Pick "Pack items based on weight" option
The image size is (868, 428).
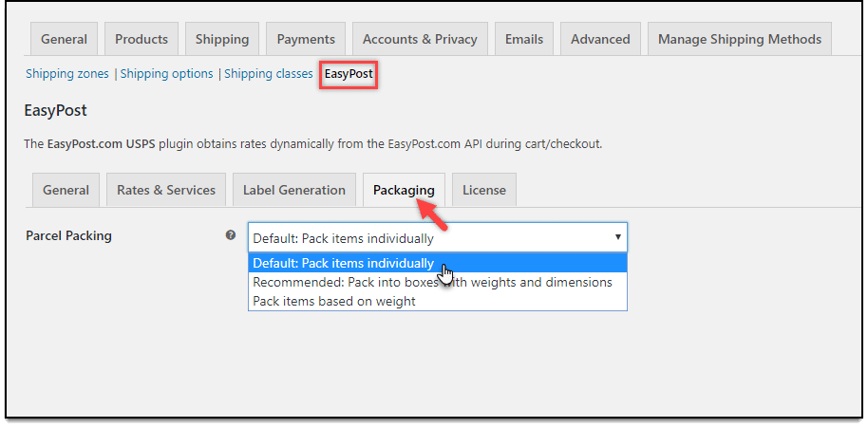point(333,301)
